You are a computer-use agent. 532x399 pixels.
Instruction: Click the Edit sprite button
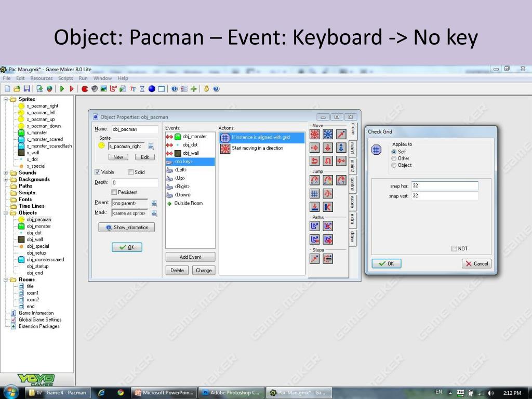pyautogui.click(x=145, y=157)
